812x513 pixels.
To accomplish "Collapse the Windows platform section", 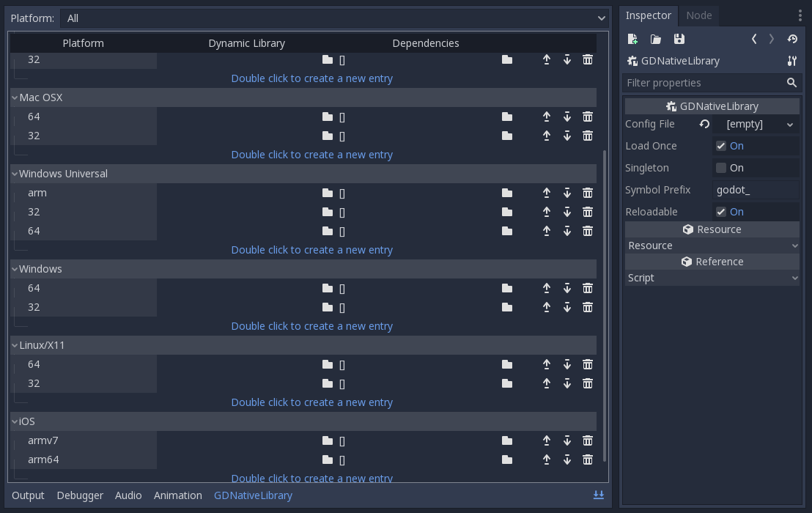I will [15, 269].
